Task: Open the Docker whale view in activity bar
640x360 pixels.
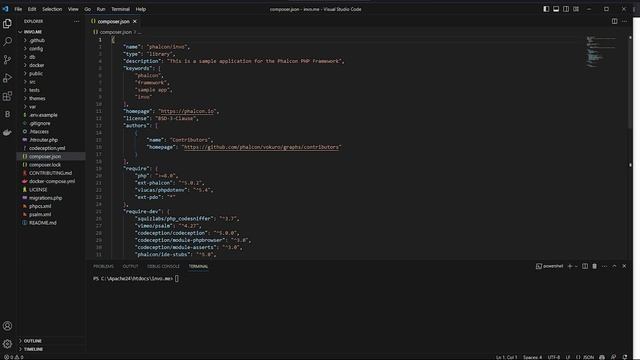Action: point(7,132)
